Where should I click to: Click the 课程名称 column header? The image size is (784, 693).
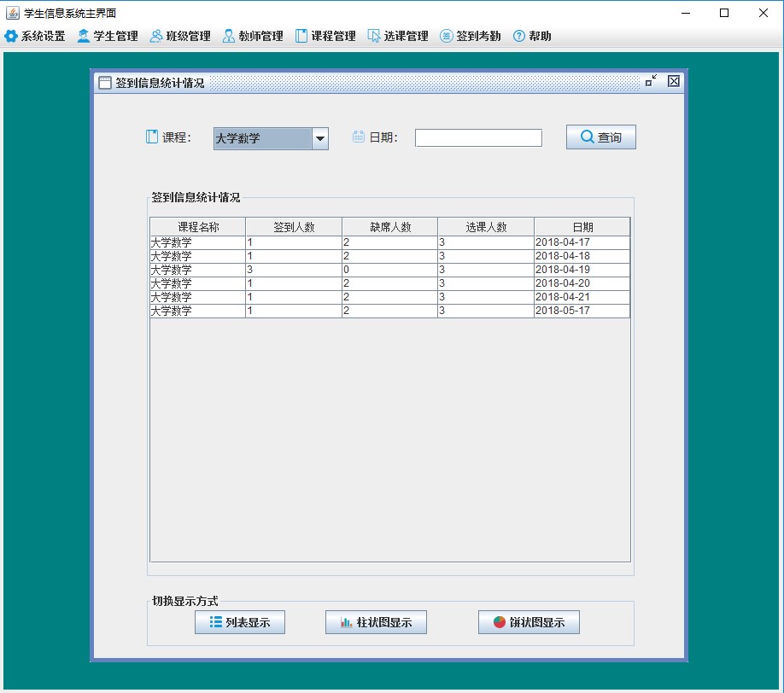198,227
